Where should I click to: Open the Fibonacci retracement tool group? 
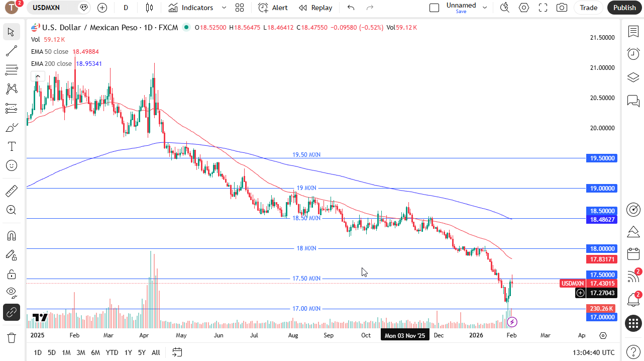[11, 70]
